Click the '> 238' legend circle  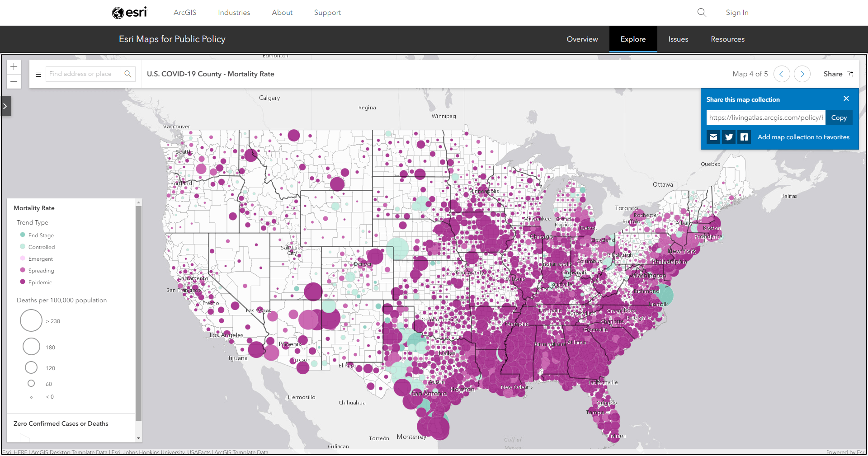point(31,321)
